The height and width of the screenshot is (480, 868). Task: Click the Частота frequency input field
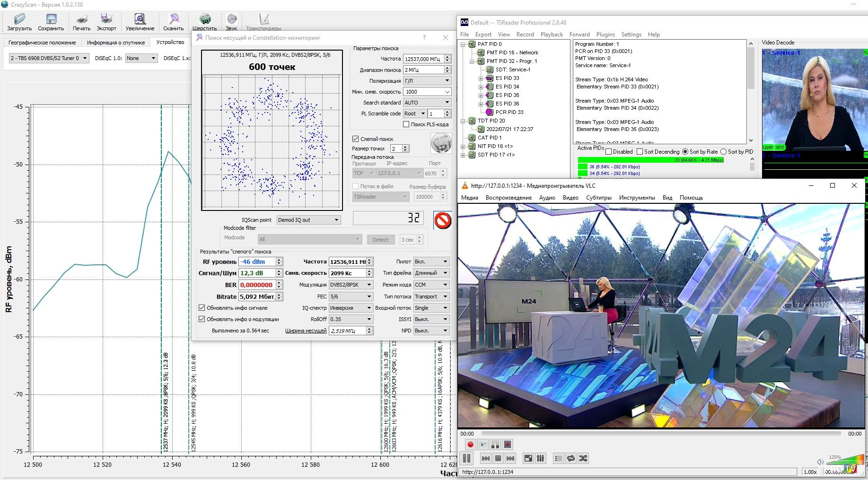coord(423,59)
